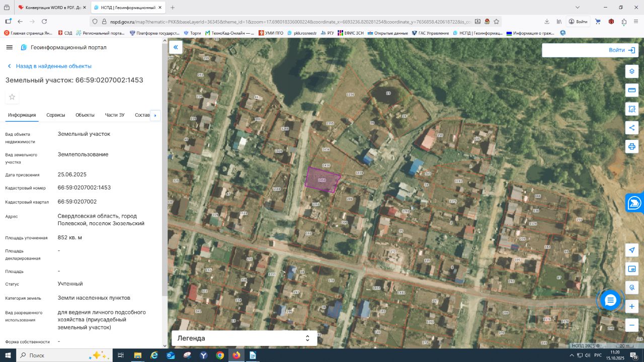The image size is (644, 362).
Task: Add parcel to favorites with star icon
Action: point(12,97)
